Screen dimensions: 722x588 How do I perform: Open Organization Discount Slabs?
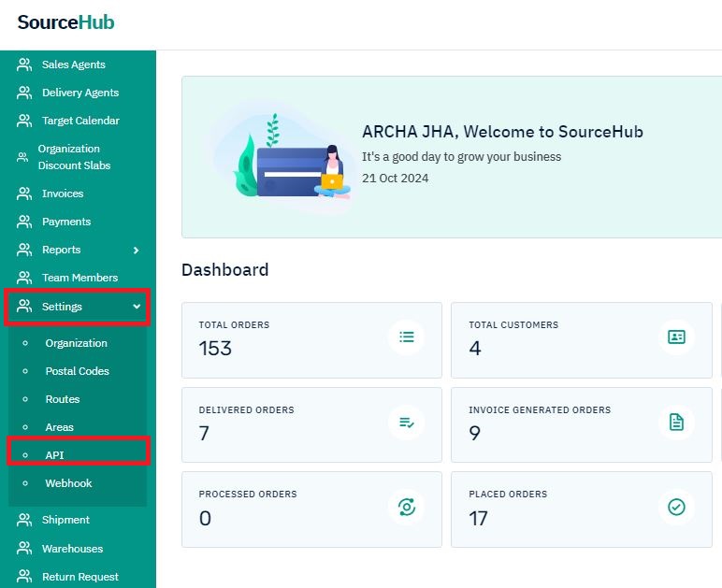[73, 157]
